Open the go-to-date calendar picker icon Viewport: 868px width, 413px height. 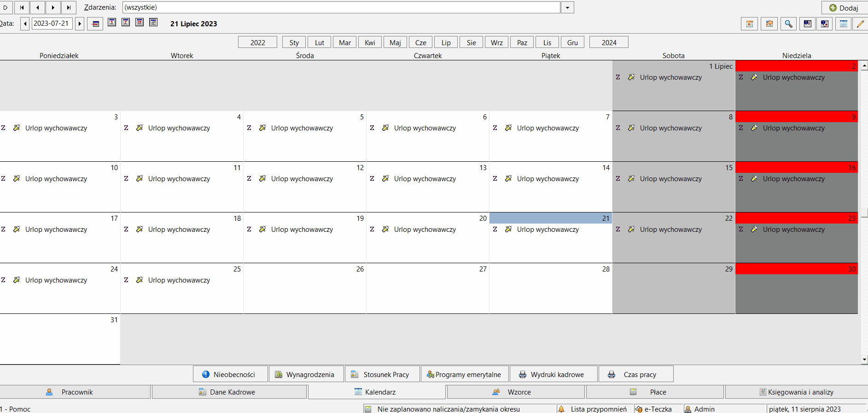point(95,24)
